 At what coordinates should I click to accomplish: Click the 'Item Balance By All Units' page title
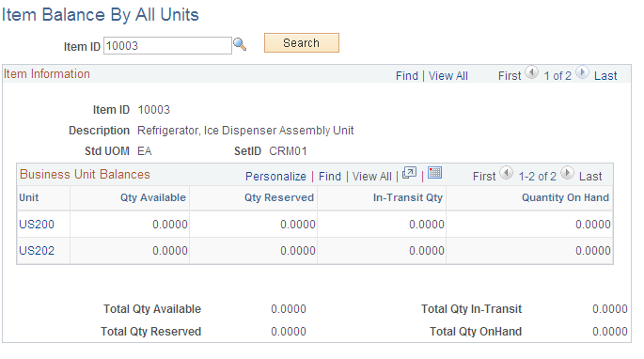tap(101, 15)
